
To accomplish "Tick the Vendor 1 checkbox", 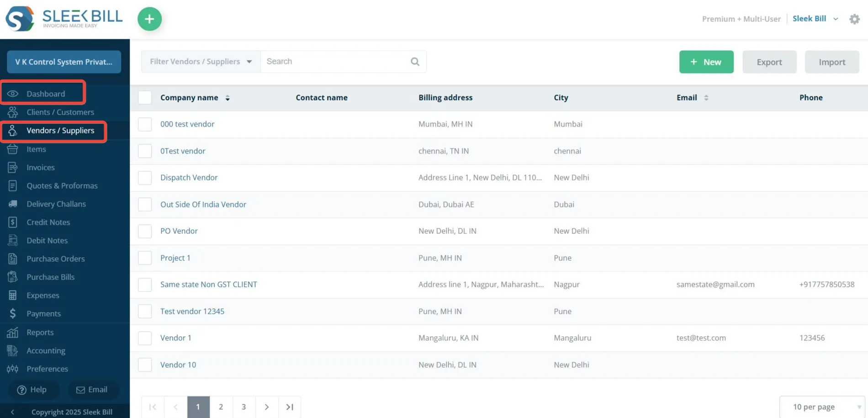I will pos(145,338).
